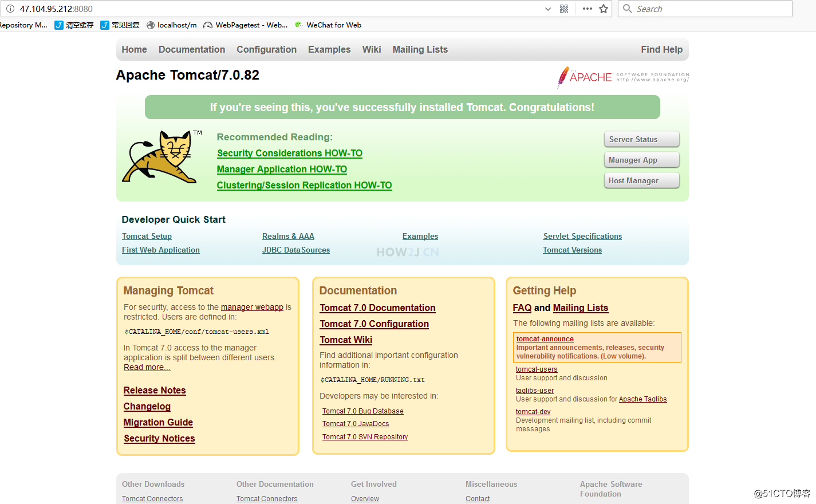This screenshot has height=504, width=816.
Task: Open Documentation in the top nav
Action: pos(192,49)
